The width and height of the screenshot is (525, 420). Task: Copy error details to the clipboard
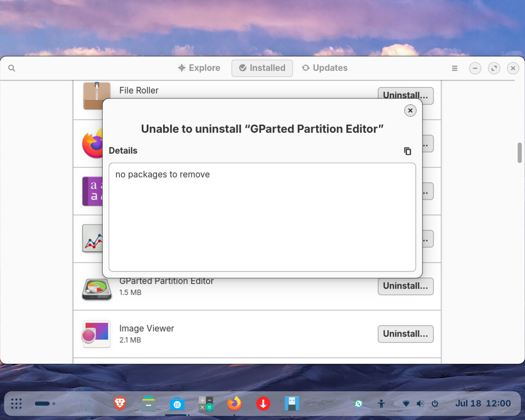coord(407,151)
